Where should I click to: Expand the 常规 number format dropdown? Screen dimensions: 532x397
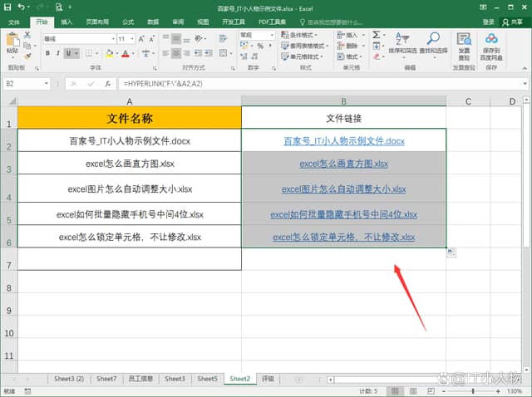271,35
